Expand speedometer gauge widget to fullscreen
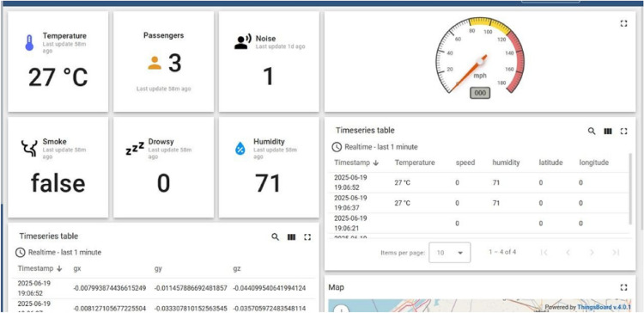This screenshot has height=313, width=644. tap(623, 24)
